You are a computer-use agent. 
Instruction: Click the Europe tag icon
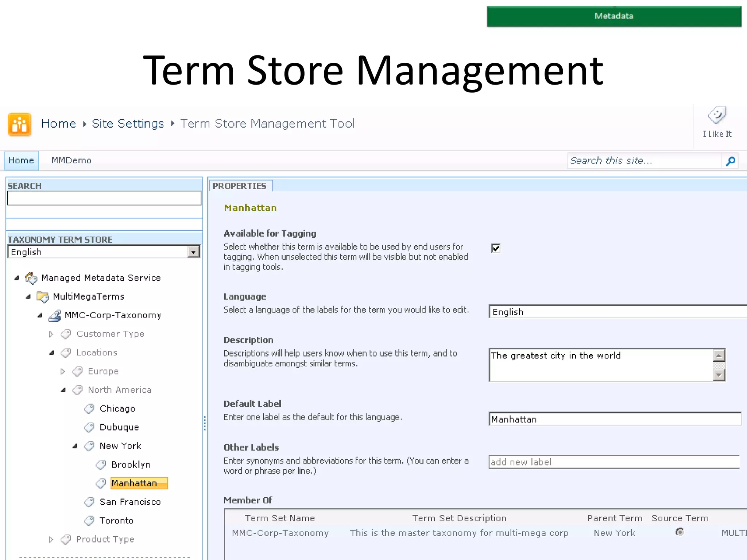[x=78, y=372]
